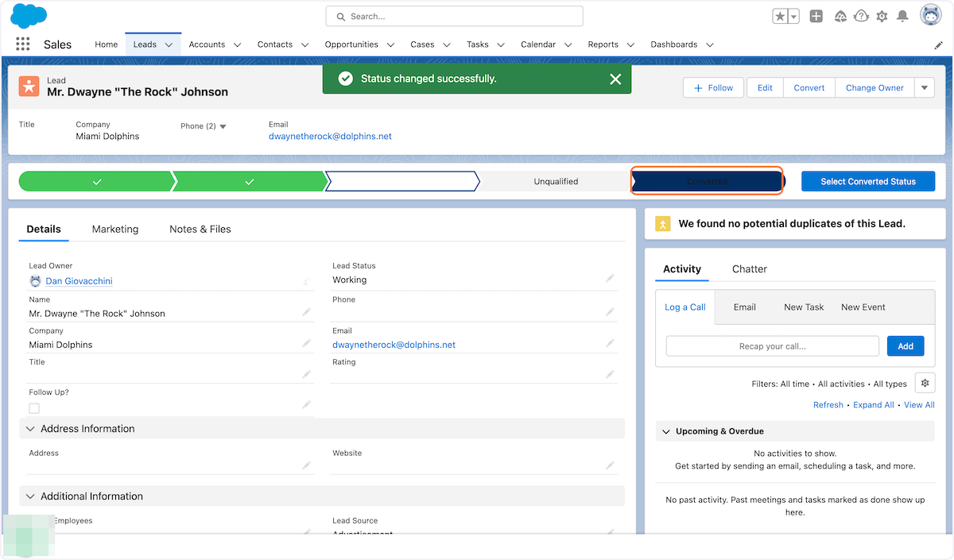Edit the Follow Up pencil icon
The height and width of the screenshot is (560, 954).
pyautogui.click(x=306, y=405)
